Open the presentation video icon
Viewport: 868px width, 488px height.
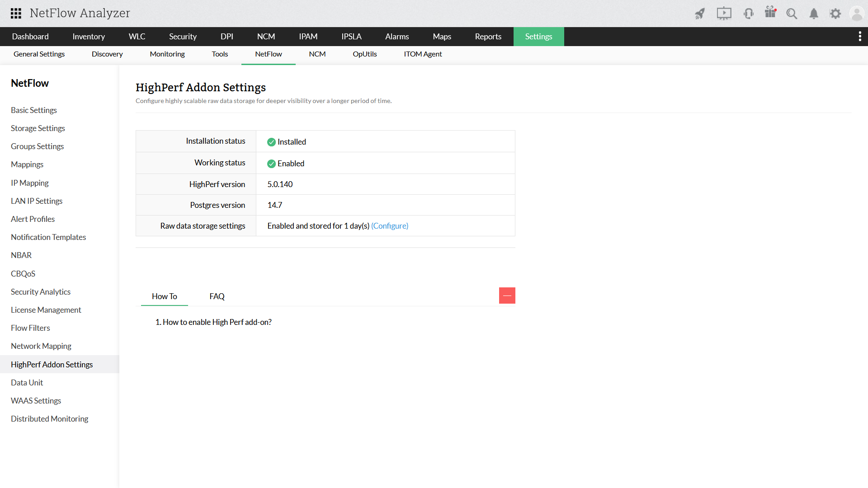pos(724,14)
